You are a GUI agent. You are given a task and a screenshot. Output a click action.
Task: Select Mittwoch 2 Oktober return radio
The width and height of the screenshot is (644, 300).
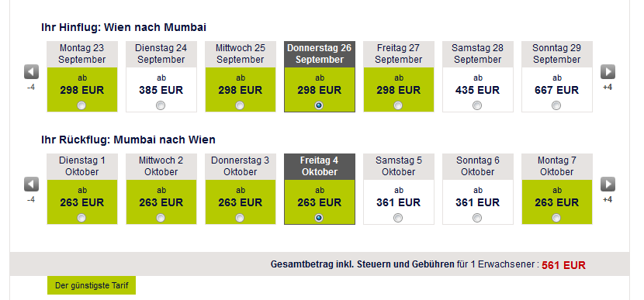161,218
